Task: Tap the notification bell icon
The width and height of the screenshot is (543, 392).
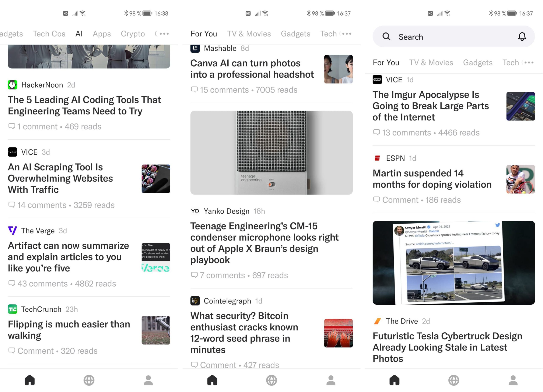Action: (522, 37)
